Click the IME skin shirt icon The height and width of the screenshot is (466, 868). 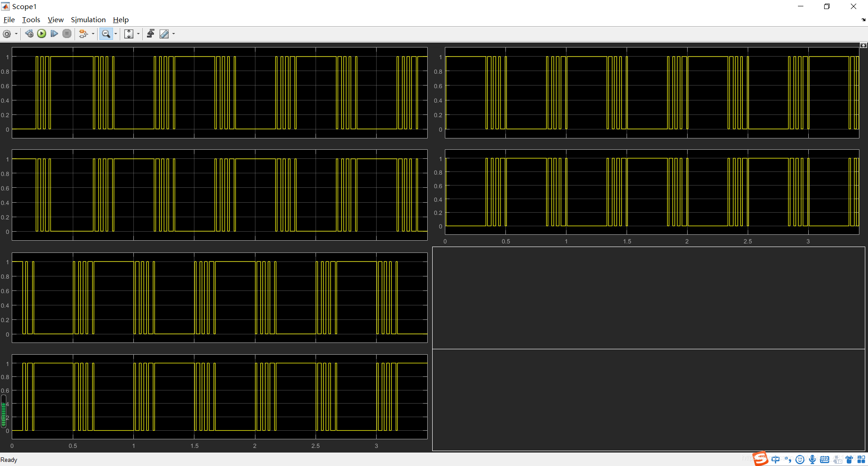pyautogui.click(x=849, y=460)
